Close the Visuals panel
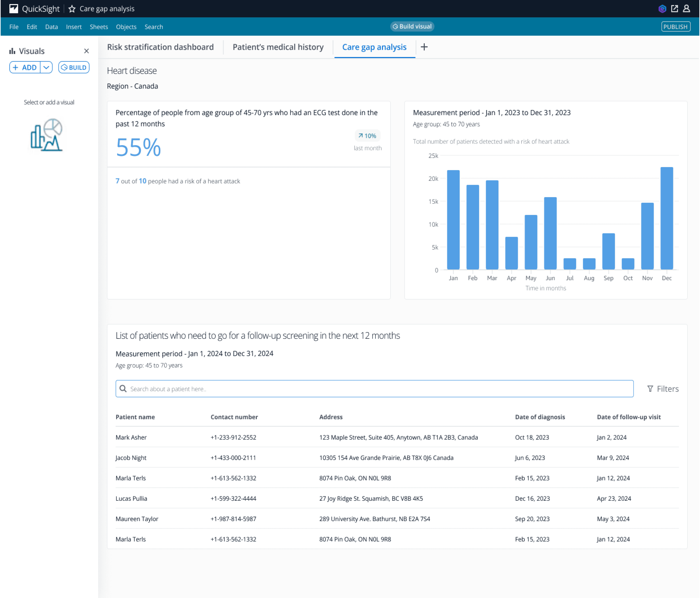 click(86, 51)
